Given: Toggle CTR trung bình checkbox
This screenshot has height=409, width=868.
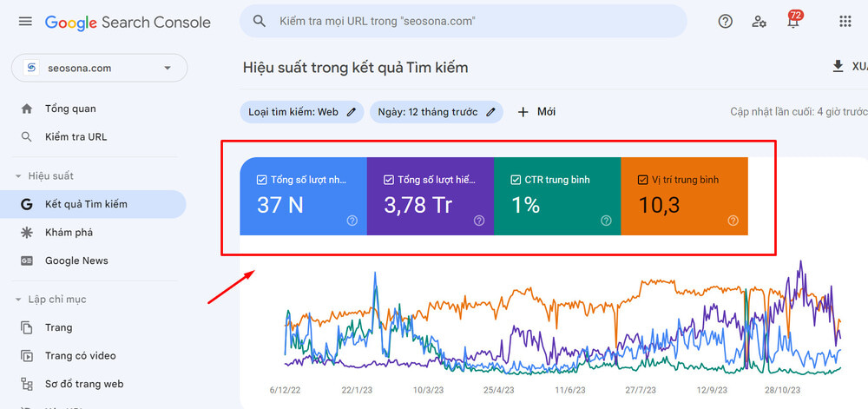Looking at the screenshot, I should tap(516, 180).
